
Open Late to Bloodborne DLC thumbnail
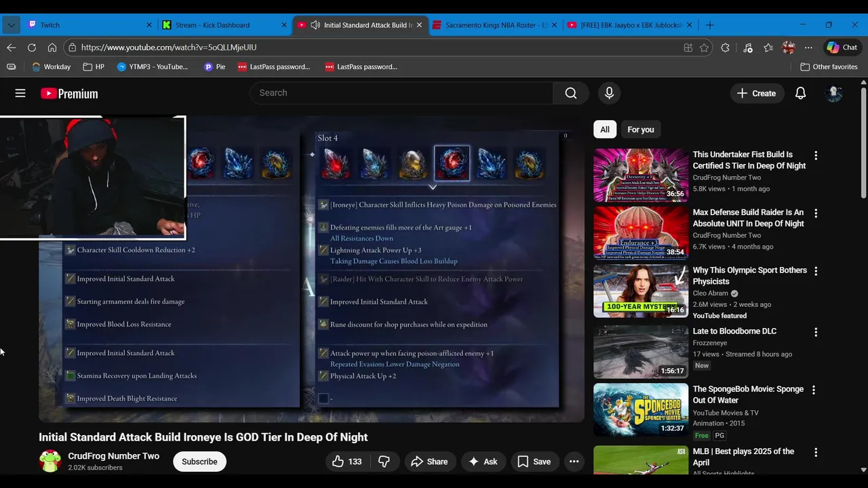click(x=641, y=352)
